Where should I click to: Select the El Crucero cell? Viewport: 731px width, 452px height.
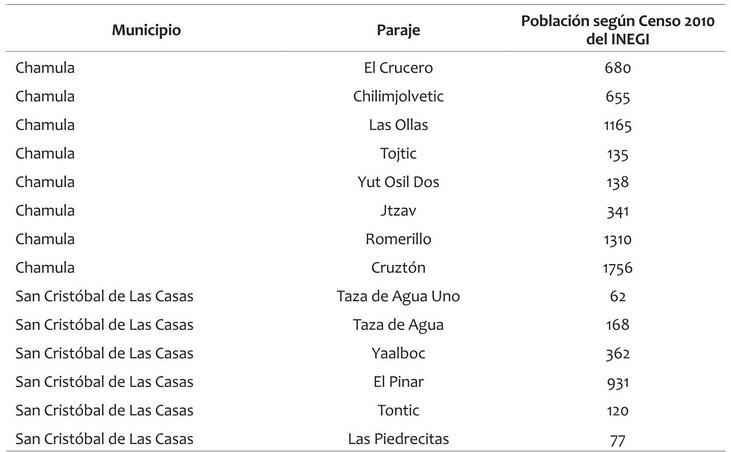[x=398, y=68]
